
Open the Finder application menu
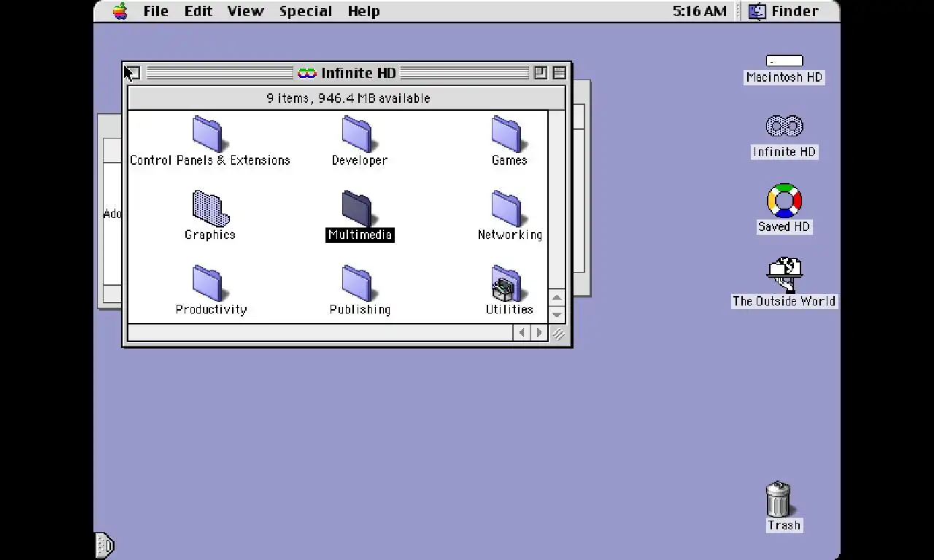tap(784, 11)
